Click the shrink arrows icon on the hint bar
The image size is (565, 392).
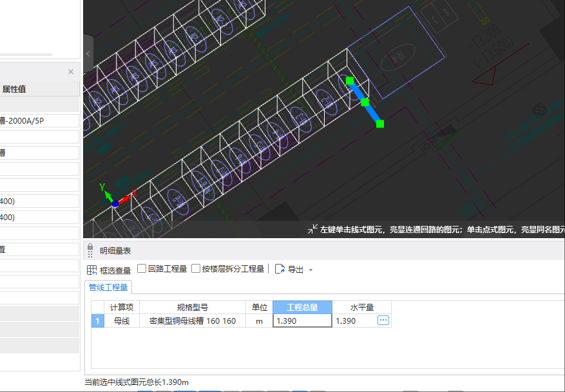click(x=312, y=229)
